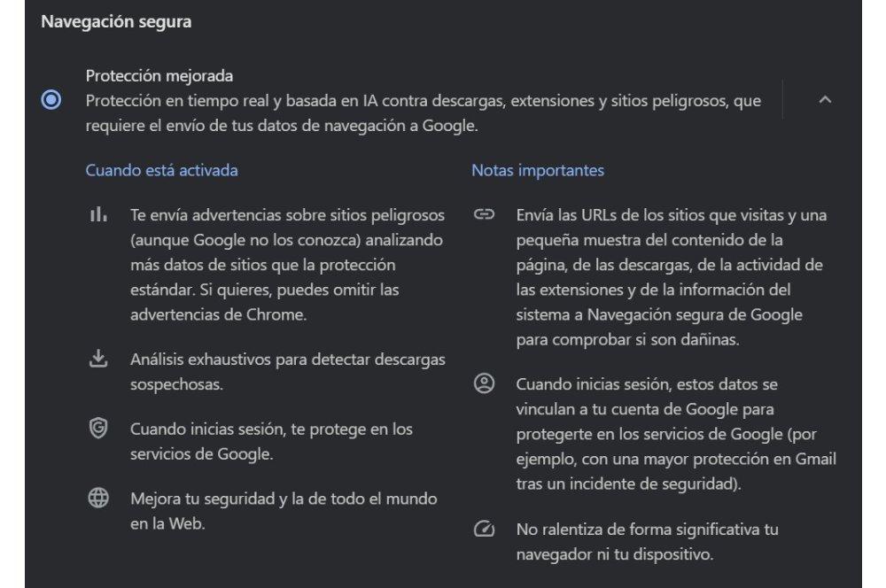This screenshot has height=588, width=886.
Task: Click the bar chart warnings icon
Action: point(97,215)
